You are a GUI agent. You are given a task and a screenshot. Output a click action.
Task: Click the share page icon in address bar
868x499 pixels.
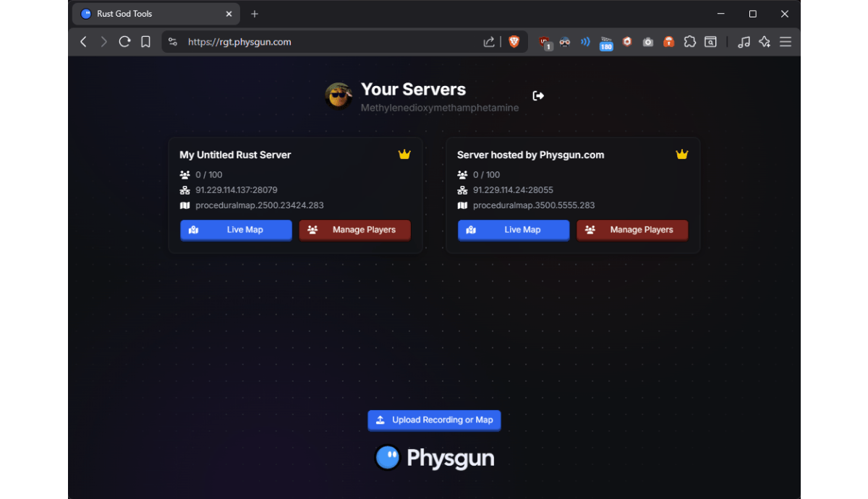pyautogui.click(x=489, y=42)
